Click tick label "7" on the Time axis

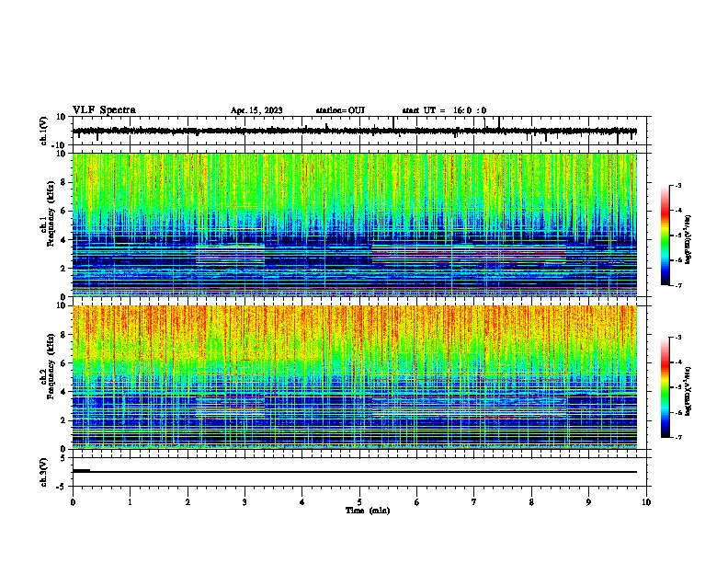coord(474,502)
